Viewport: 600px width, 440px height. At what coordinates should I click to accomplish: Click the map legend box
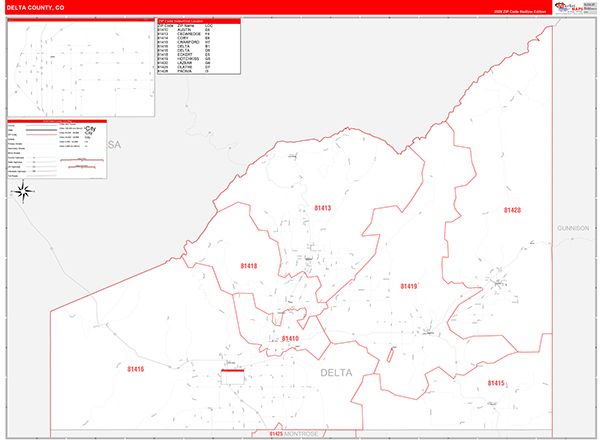click(58, 151)
